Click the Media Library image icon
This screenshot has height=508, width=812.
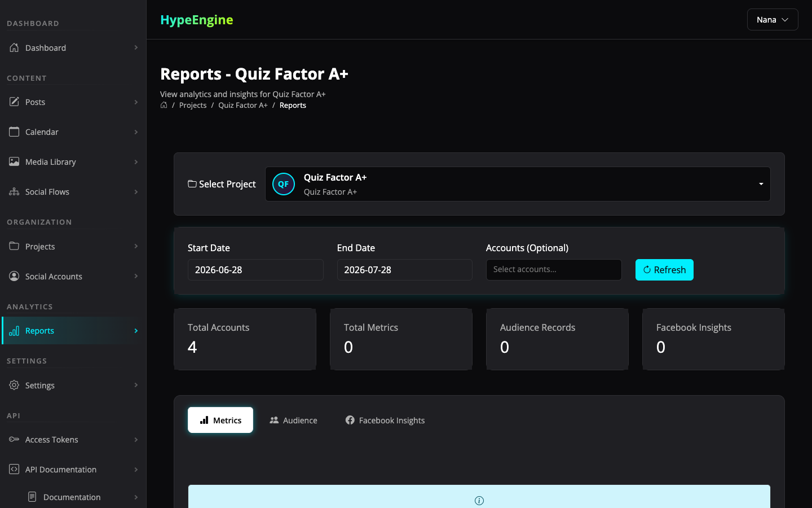pyautogui.click(x=14, y=161)
